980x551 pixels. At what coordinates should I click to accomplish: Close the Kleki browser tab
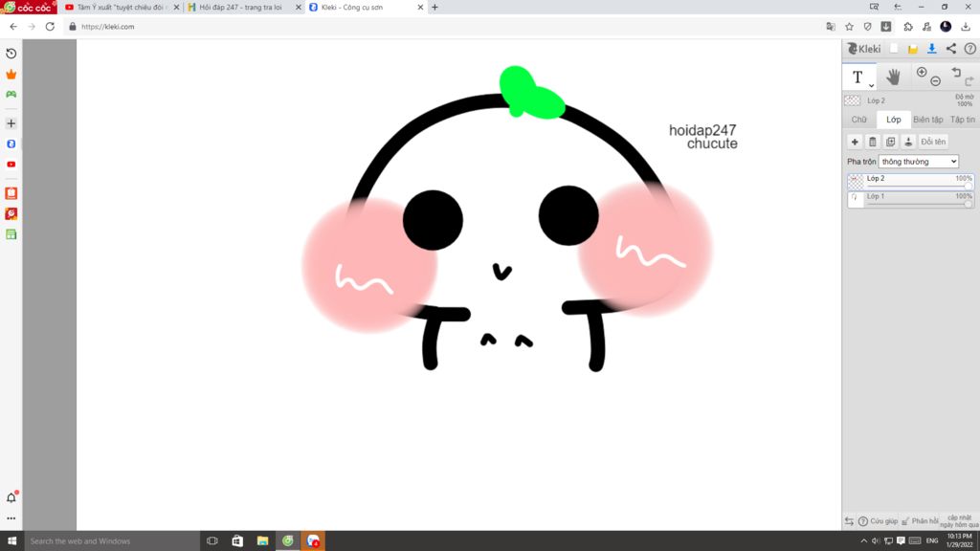click(420, 8)
